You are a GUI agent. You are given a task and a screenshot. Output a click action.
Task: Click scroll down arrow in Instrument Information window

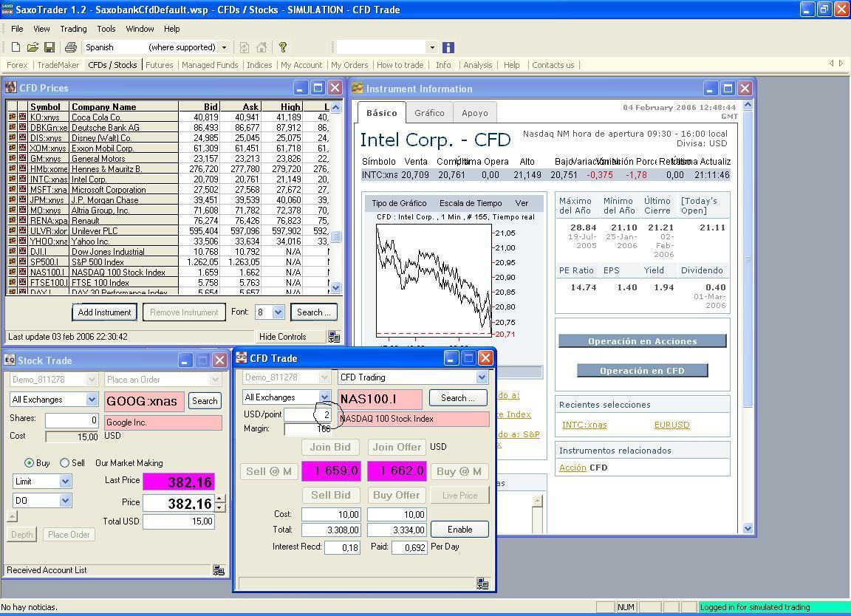click(748, 528)
